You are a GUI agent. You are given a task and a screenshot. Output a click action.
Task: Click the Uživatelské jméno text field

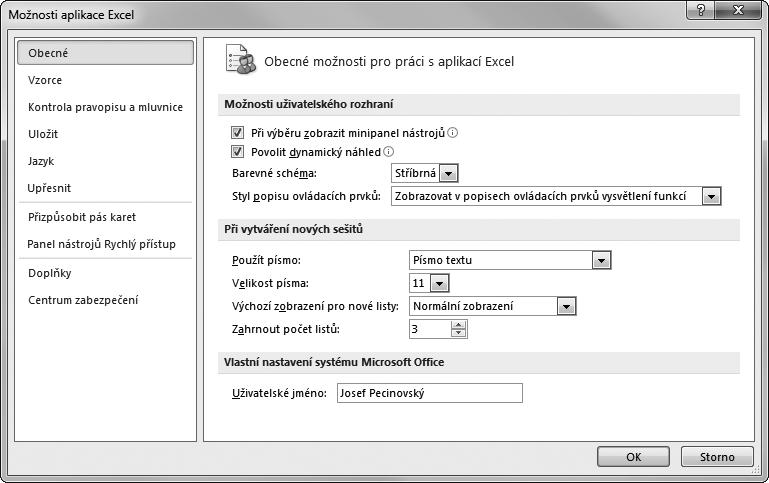click(430, 393)
